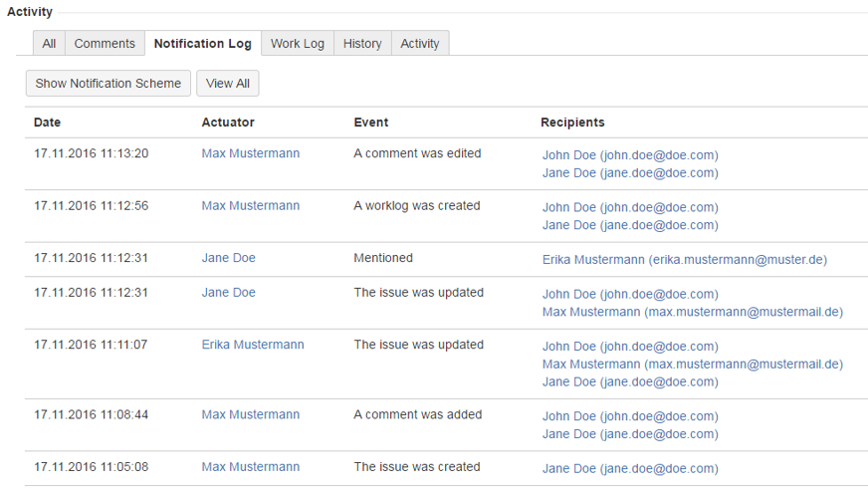
Task: Click John Doe recipient for comment edited
Action: (629, 155)
